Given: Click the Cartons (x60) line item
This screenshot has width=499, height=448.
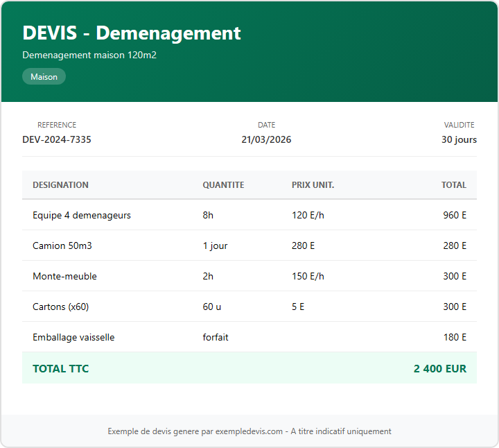Looking at the screenshot, I should tap(60, 307).
